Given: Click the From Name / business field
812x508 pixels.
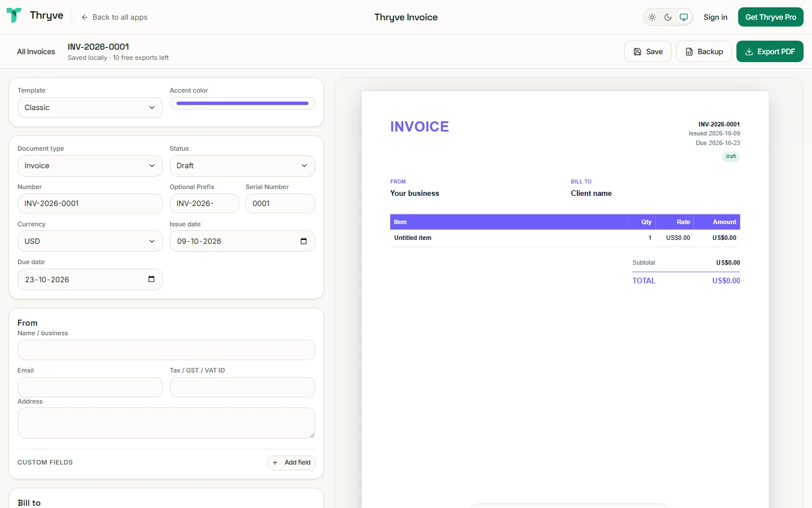Looking at the screenshot, I should [166, 350].
